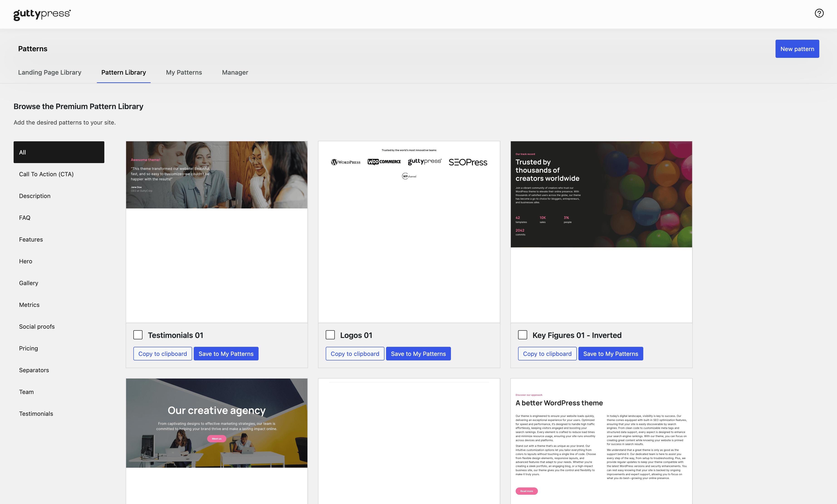The image size is (837, 504).
Task: Save Testimonials 01 to My Patterns
Action: 226,354
